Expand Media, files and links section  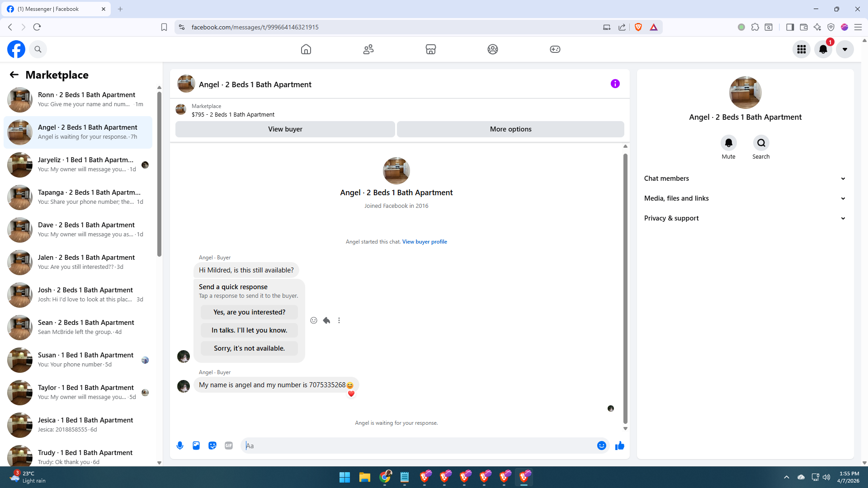(x=745, y=198)
